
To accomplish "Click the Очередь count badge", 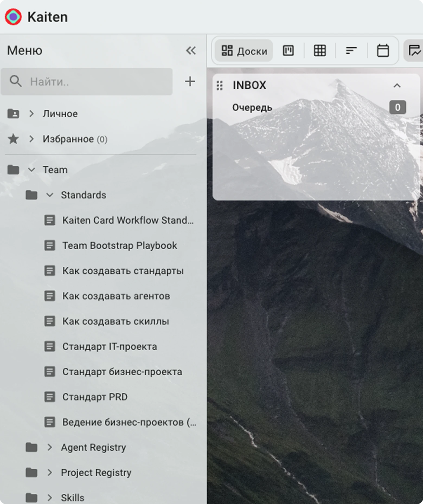I will [x=398, y=107].
